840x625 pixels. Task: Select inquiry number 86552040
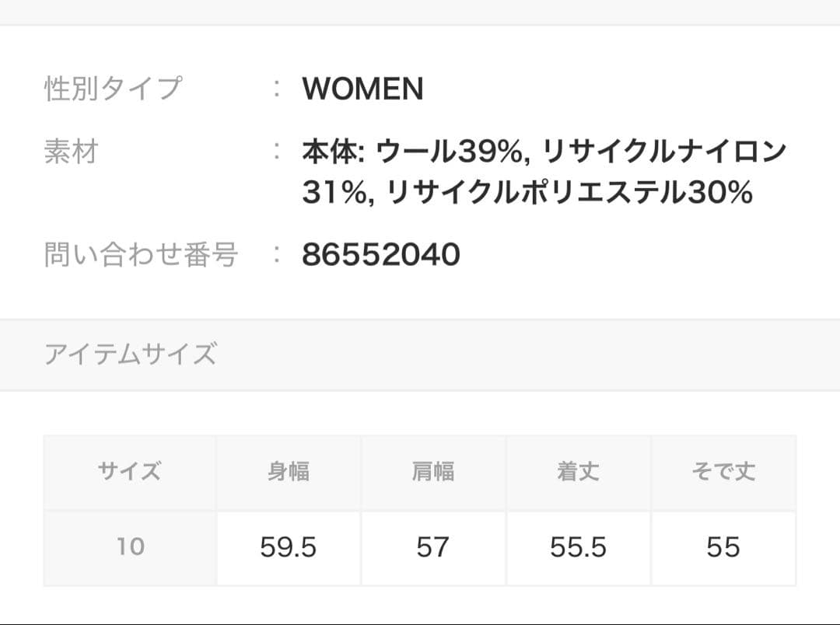click(381, 254)
